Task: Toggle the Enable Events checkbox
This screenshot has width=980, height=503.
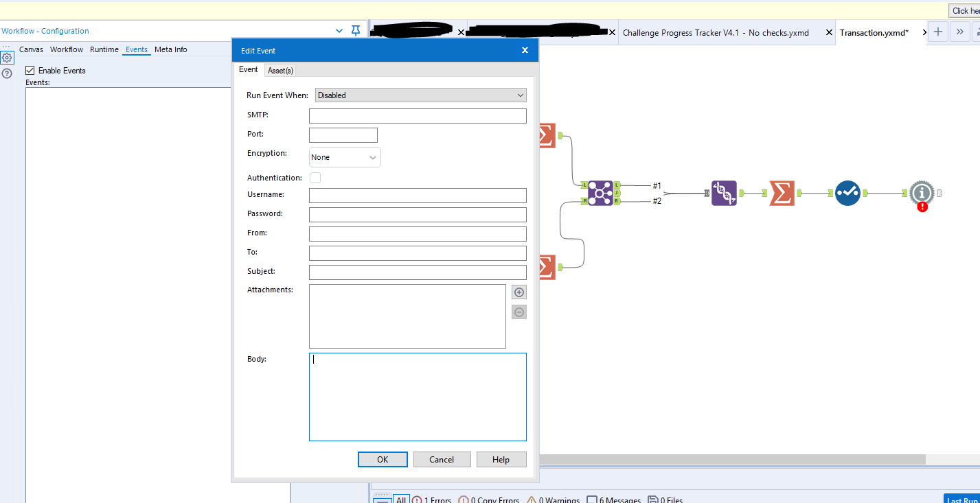Action: point(30,70)
